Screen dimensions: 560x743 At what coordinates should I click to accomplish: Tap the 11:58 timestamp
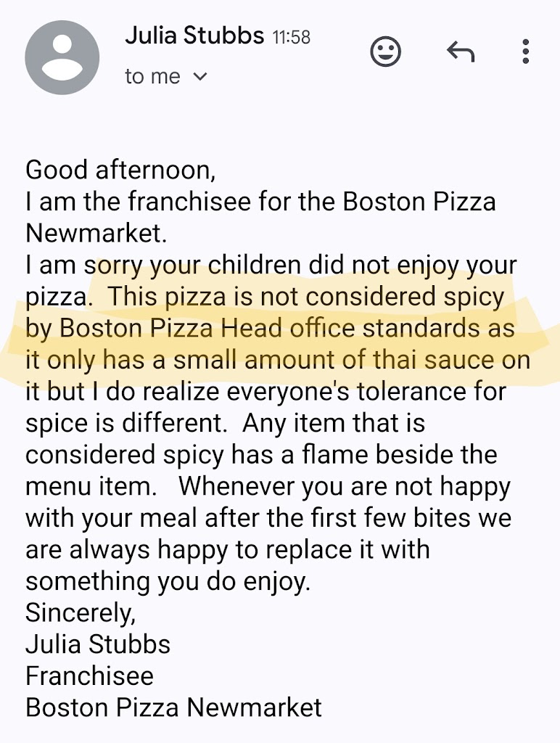pyautogui.click(x=292, y=38)
